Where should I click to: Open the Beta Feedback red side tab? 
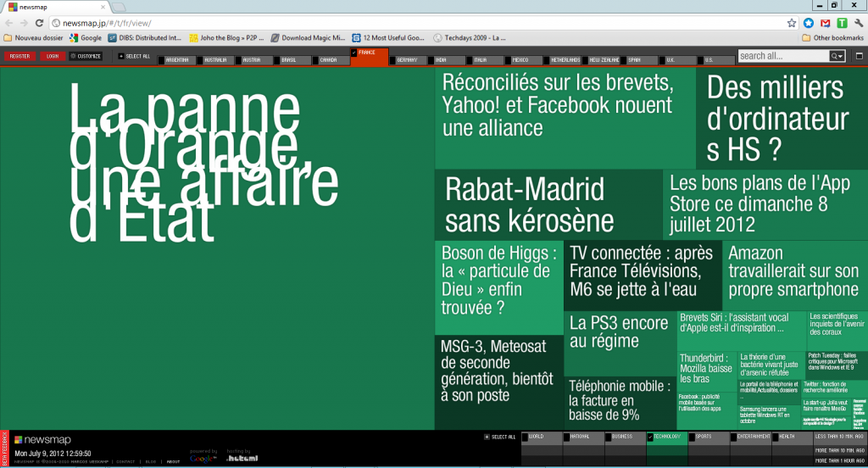(4, 448)
